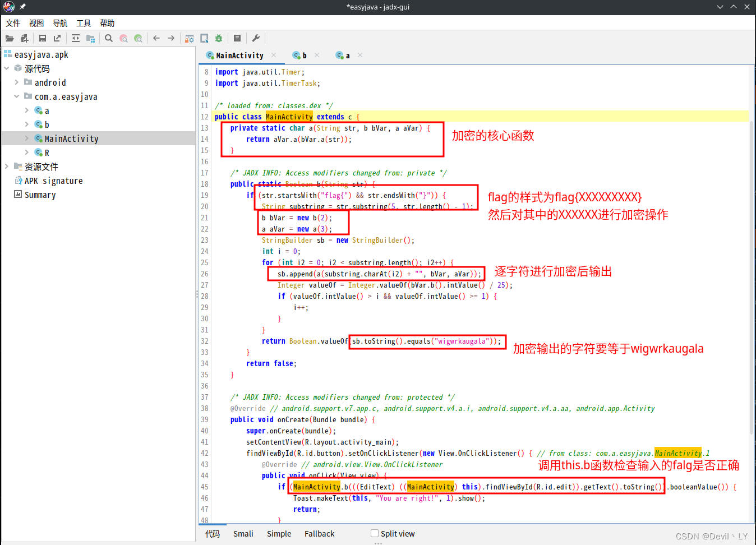Expand the 资源文件 tree node
The height and width of the screenshot is (545, 756).
(x=7, y=167)
